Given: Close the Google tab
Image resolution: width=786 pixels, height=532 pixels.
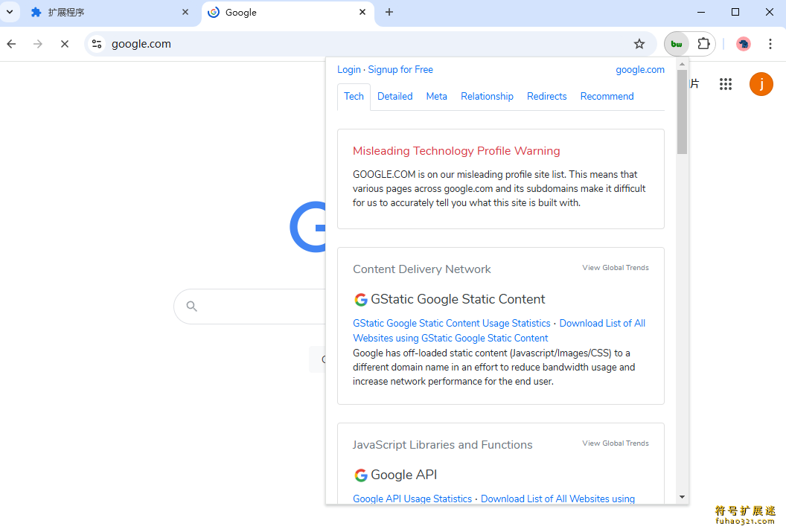Looking at the screenshot, I should coord(362,13).
